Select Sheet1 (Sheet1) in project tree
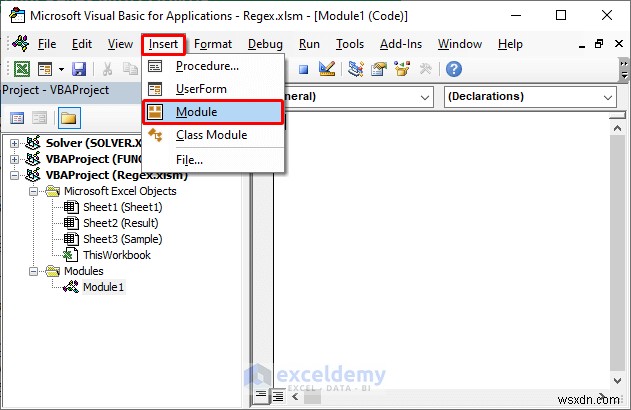The image size is (631, 410). (x=122, y=207)
